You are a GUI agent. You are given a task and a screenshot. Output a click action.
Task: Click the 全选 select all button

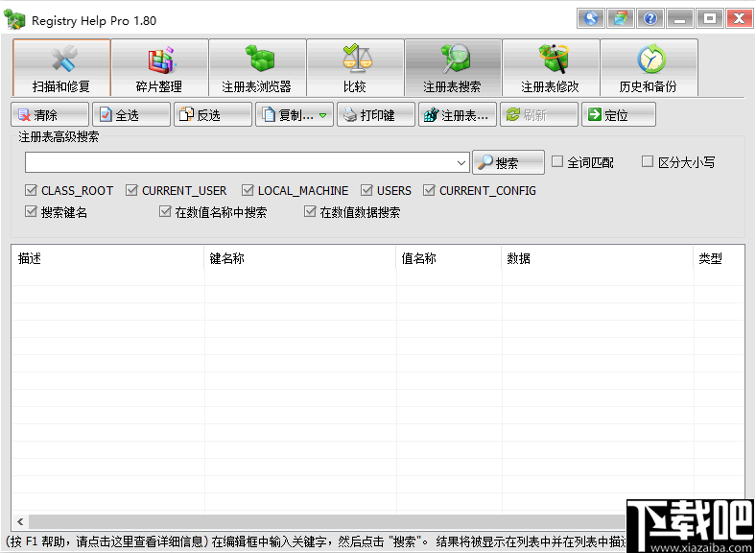pos(131,114)
